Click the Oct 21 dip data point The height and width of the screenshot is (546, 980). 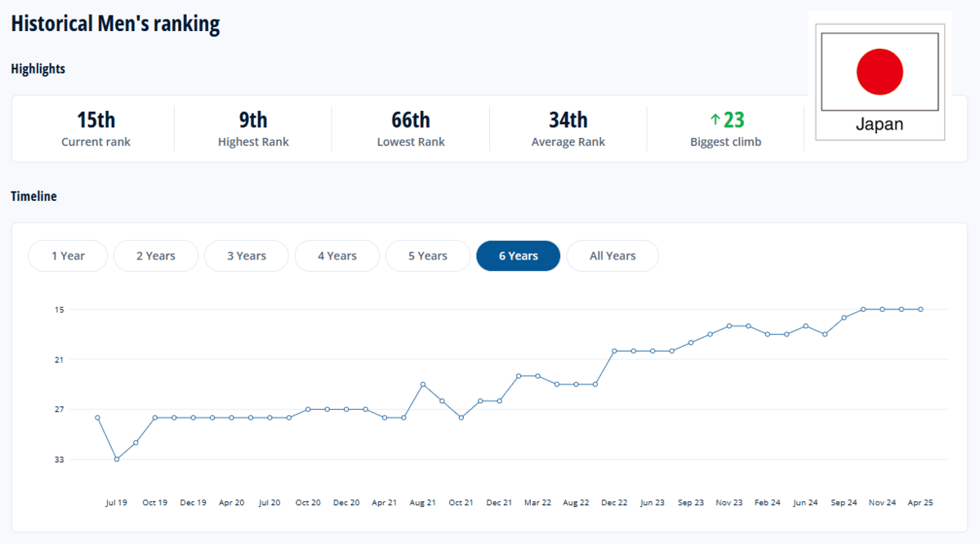[461, 418]
